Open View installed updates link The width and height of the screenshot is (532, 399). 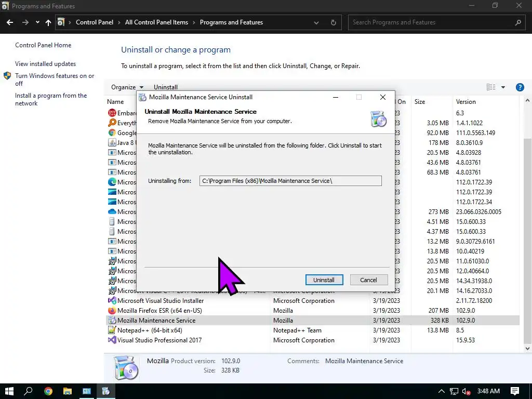46,64
